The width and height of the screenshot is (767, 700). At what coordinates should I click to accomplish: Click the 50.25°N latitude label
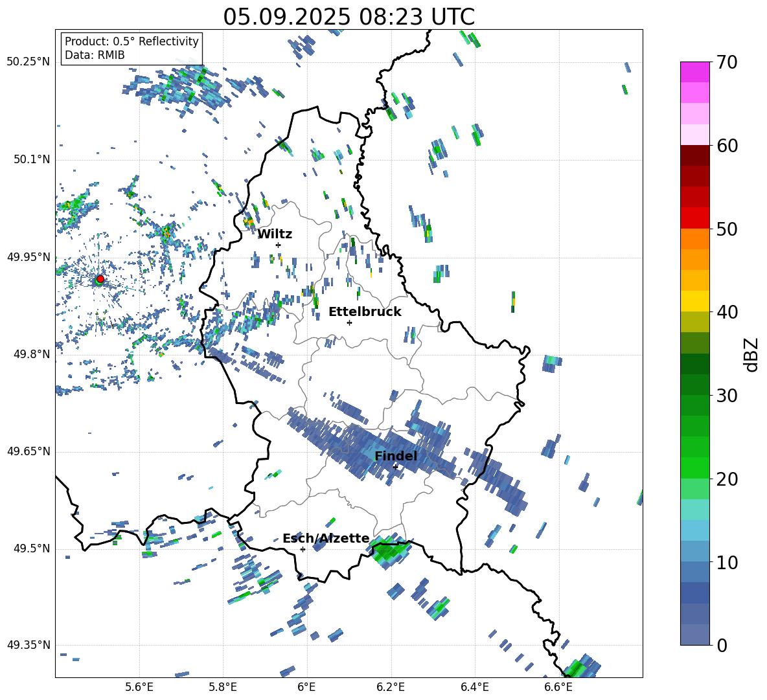point(29,62)
